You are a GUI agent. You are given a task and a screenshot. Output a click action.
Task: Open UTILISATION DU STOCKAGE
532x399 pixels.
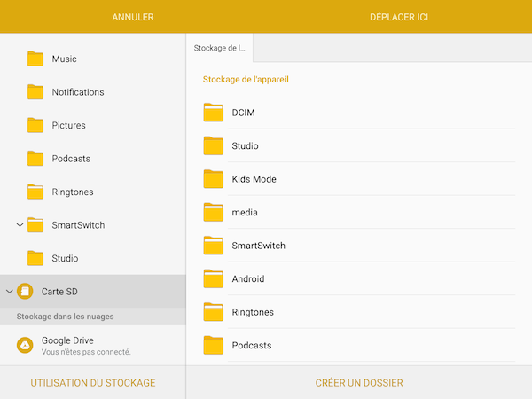point(93,383)
